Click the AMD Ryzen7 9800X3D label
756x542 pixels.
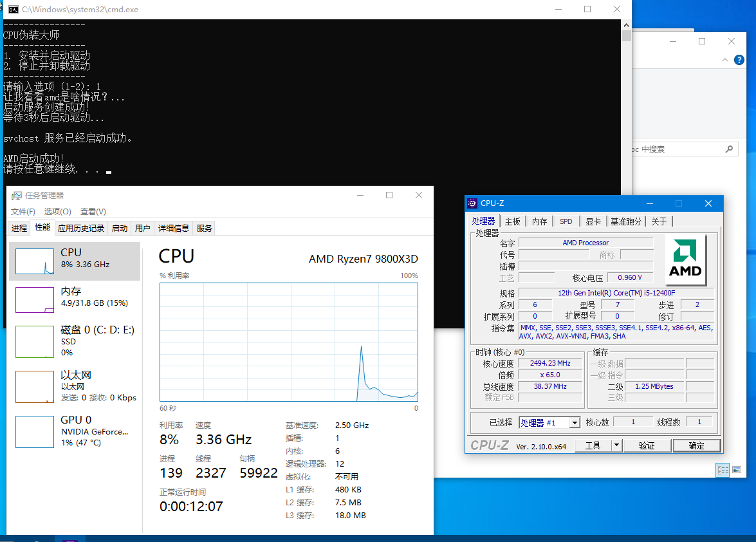[364, 259]
